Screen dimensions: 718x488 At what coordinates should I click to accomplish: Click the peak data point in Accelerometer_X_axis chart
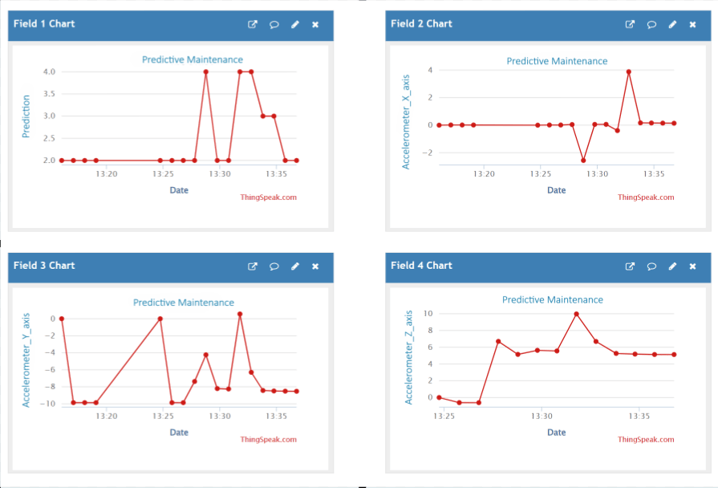629,72
